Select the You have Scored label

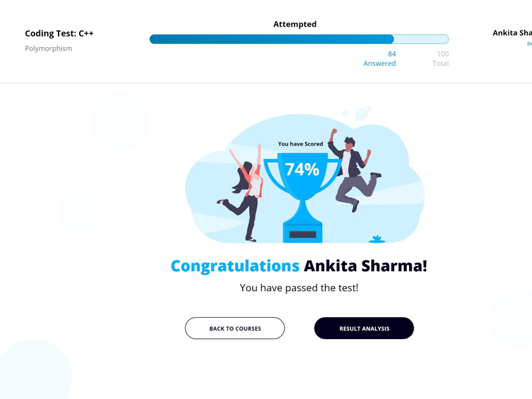coord(301,144)
